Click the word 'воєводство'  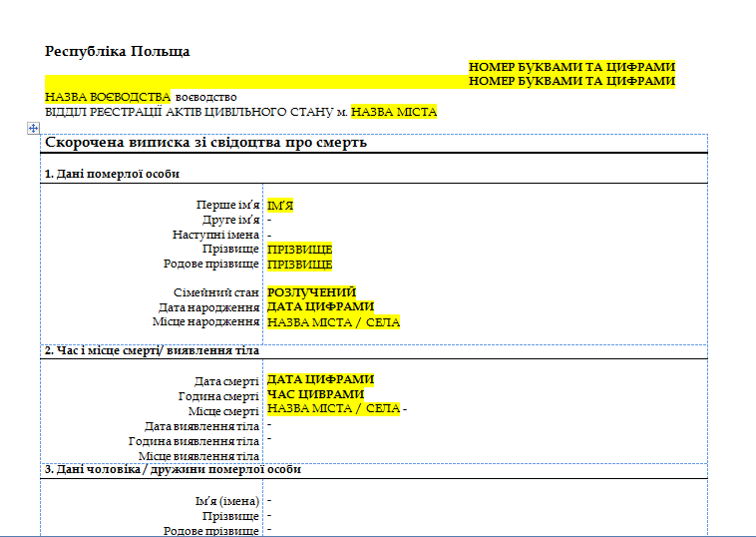(x=205, y=98)
